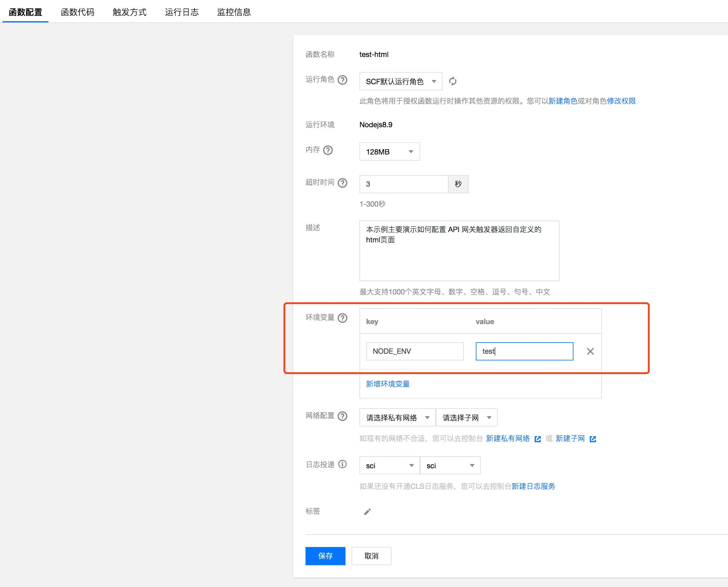Viewport: 728px width, 587px height.
Task: Click info icon beside 日志投递 label
Action: click(x=342, y=464)
